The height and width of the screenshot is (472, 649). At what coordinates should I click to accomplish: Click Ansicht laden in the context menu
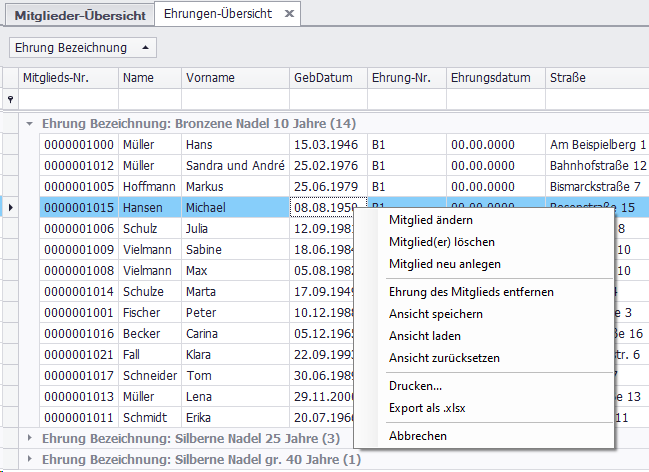click(425, 336)
